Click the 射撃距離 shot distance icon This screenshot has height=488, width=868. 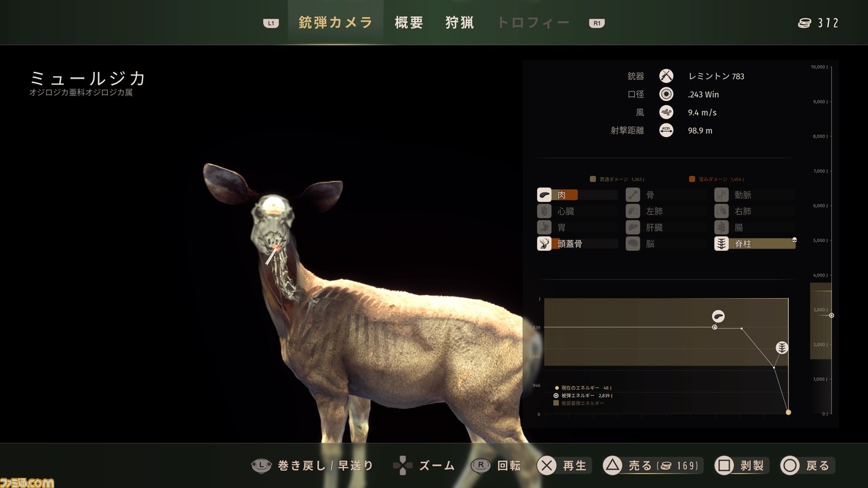(x=667, y=130)
